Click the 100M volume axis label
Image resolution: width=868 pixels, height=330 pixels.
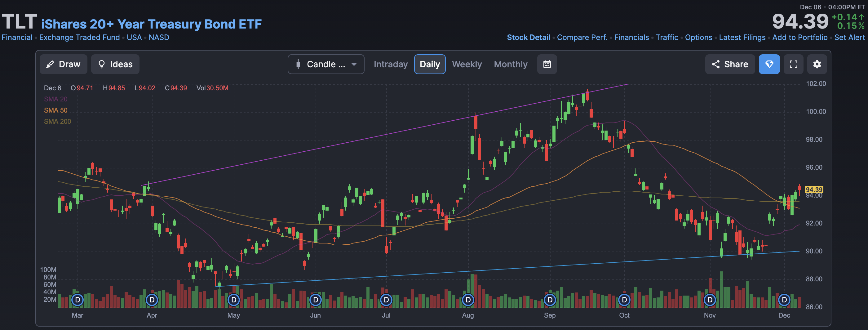[x=48, y=270]
